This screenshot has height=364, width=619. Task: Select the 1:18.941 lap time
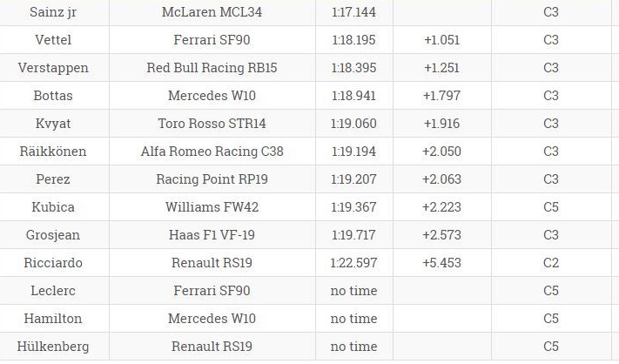(353, 96)
